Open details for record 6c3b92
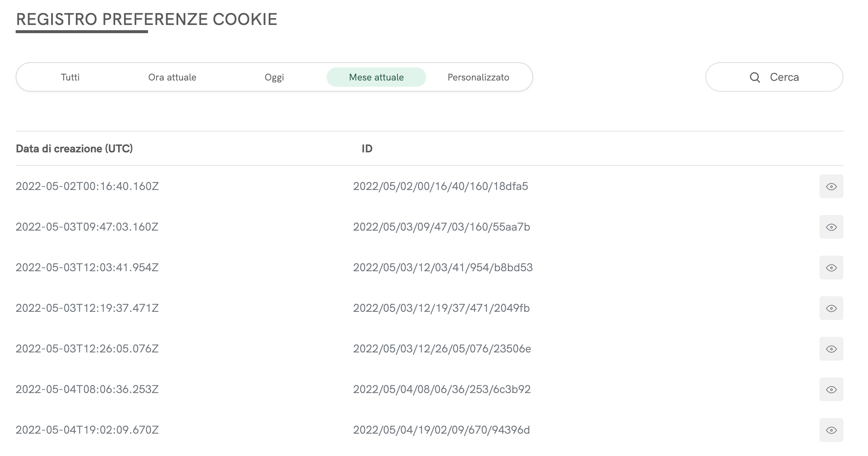This screenshot has height=456, width=868. tap(831, 389)
